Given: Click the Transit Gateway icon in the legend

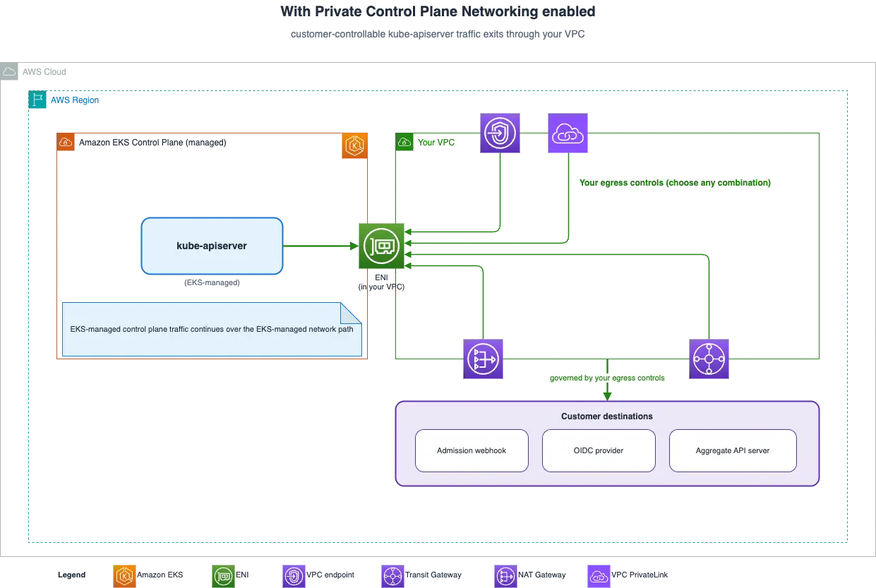Looking at the screenshot, I should click(x=393, y=575).
